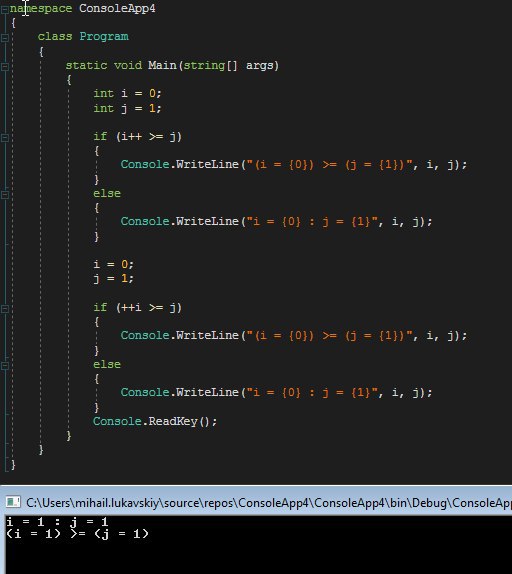Collapse the namespace ConsoleApp4 outline region
The image size is (512, 574).
pos(5,10)
